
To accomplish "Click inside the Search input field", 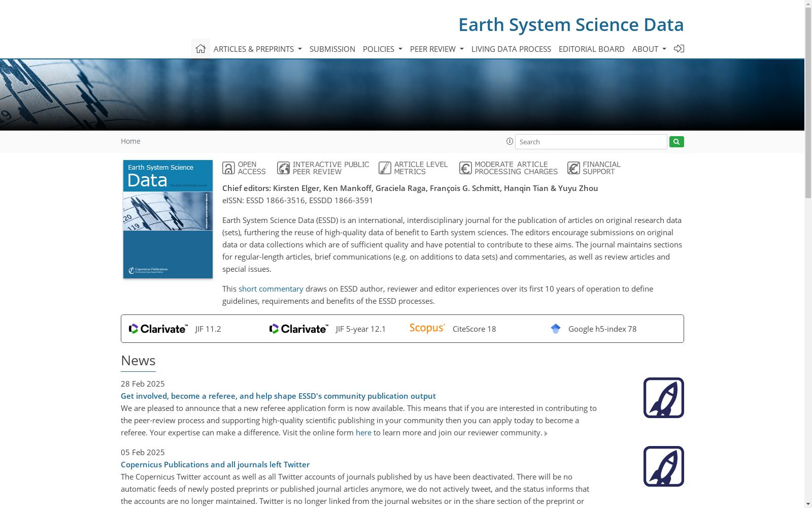I will pyautogui.click(x=591, y=142).
